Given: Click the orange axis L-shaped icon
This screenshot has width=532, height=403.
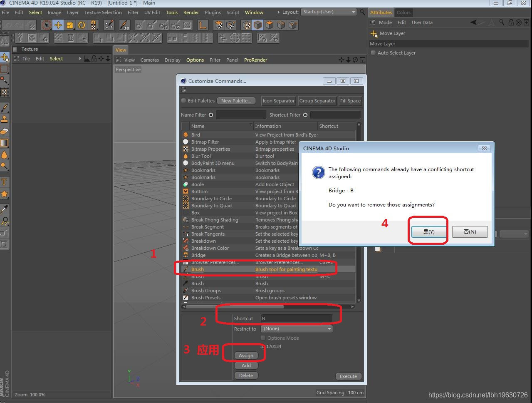Looking at the screenshot, I should [203, 25].
